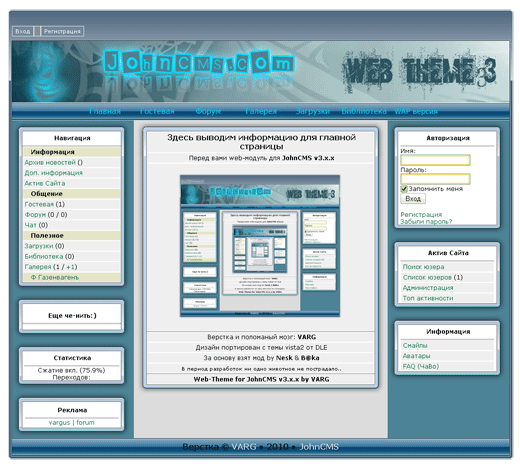Open Регистрация in the top bar

pyautogui.click(x=62, y=31)
